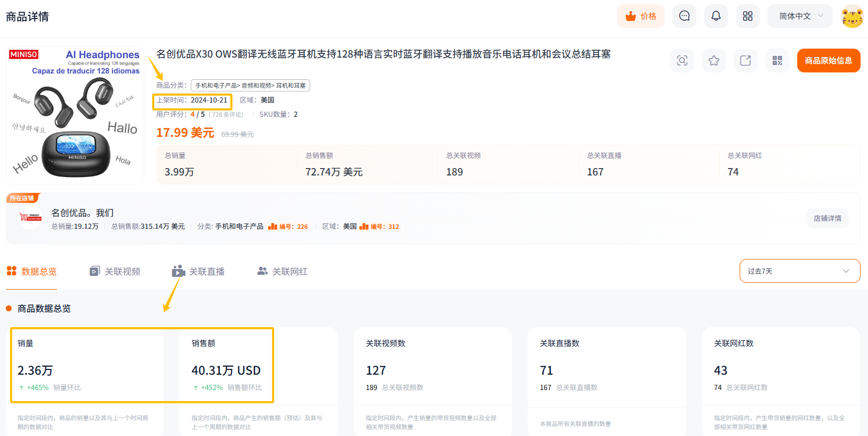Click the MINISO headphones product thumbnail
Viewport: 868px width, 436px height.
(75, 115)
